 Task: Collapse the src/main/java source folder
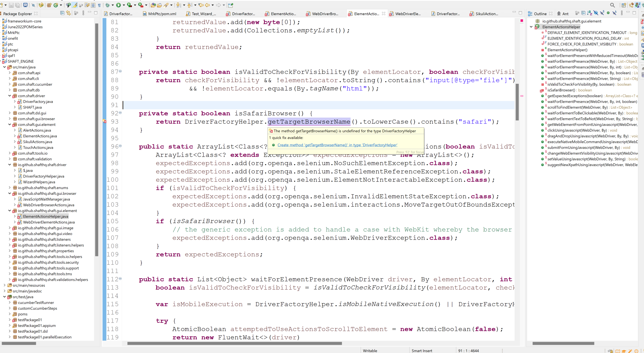point(4,67)
